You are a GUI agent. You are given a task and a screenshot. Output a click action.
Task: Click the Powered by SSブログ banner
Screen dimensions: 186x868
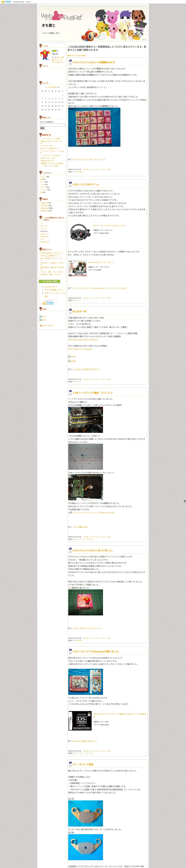pyautogui.click(x=49, y=303)
